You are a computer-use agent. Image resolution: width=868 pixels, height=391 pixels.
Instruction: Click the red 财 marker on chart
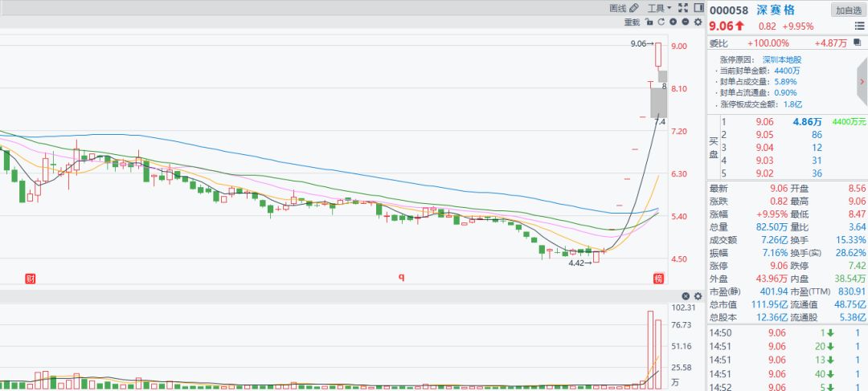(x=31, y=278)
